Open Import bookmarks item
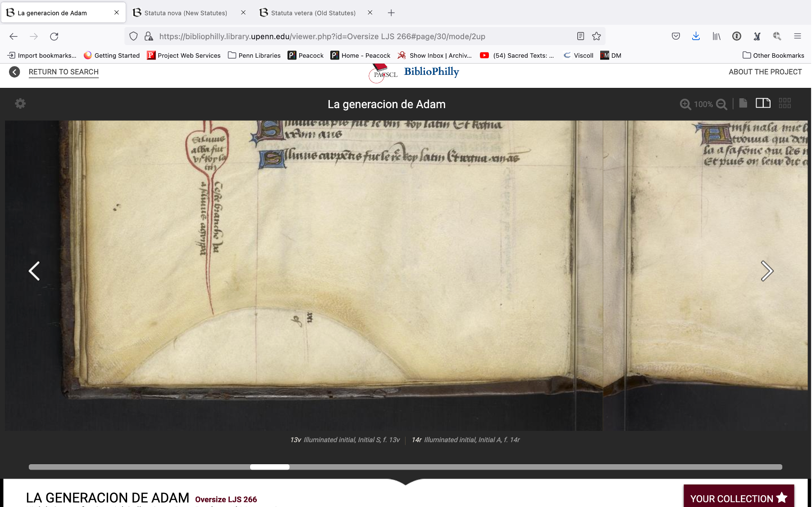The height and width of the screenshot is (507, 812). 42,55
